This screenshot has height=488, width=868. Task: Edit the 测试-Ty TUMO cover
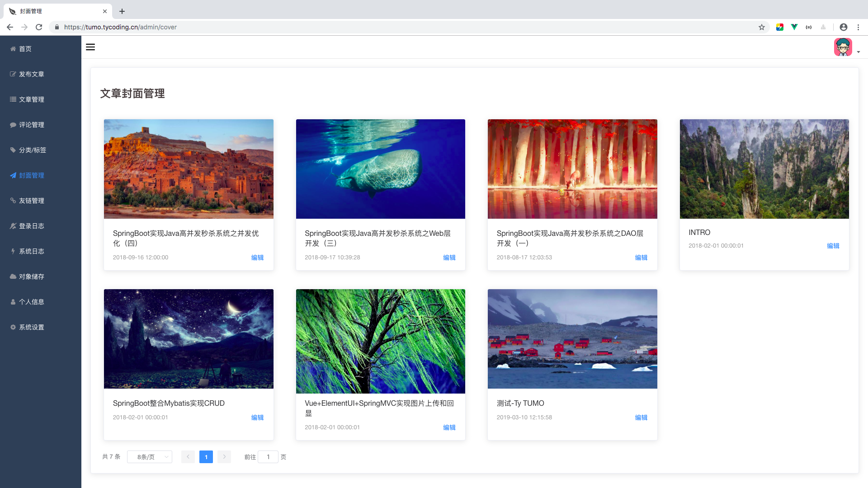point(641,418)
